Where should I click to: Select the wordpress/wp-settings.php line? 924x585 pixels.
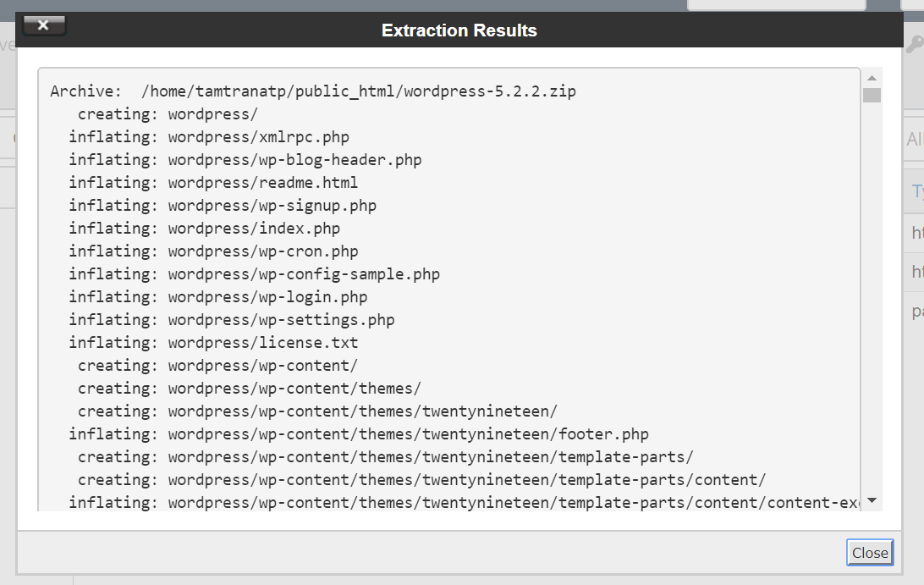tap(232, 320)
